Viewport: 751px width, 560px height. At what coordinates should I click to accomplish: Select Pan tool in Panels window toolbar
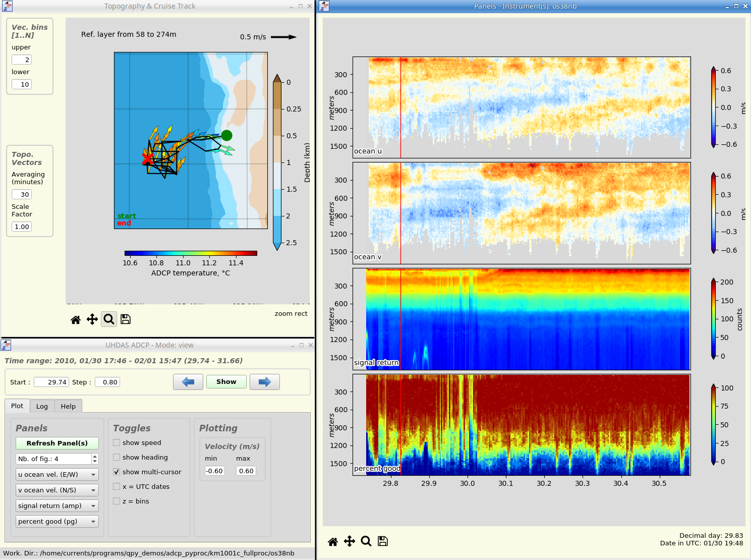350,541
